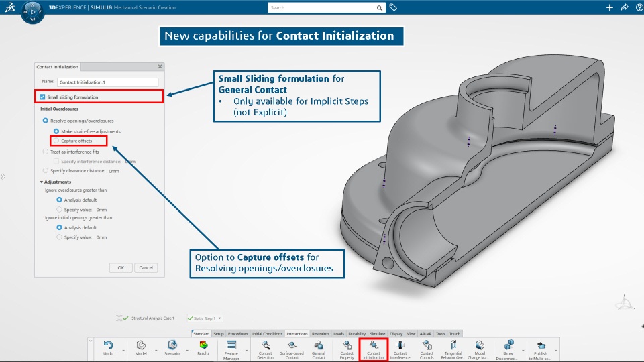Image resolution: width=644 pixels, height=362 pixels.
Task: Select Specify clearance distance radio button
Action: (46, 170)
